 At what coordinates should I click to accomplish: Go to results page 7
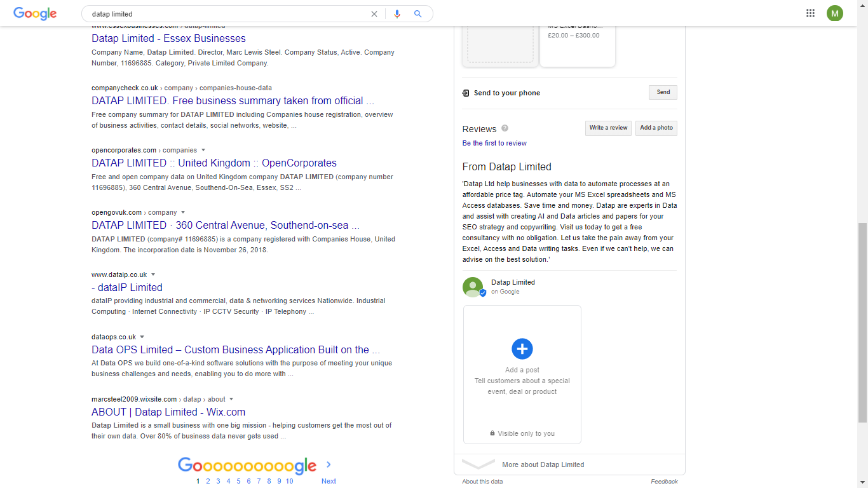259,481
